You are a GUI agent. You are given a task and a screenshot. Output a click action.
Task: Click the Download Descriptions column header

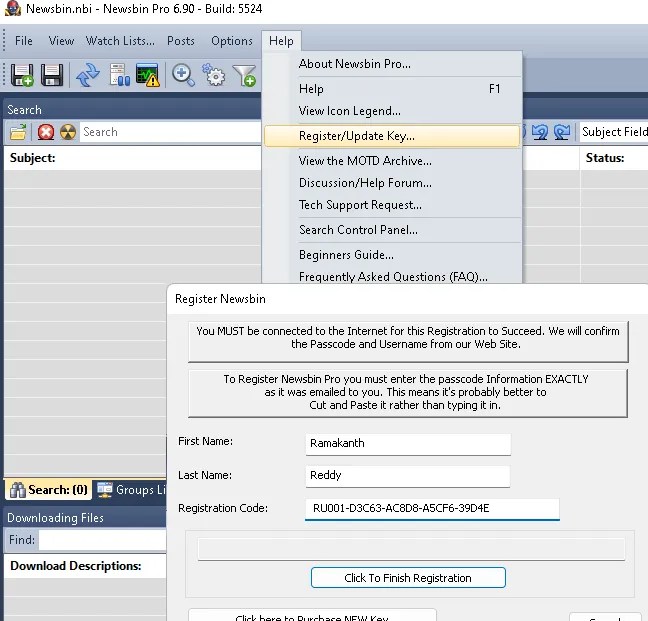click(85, 566)
